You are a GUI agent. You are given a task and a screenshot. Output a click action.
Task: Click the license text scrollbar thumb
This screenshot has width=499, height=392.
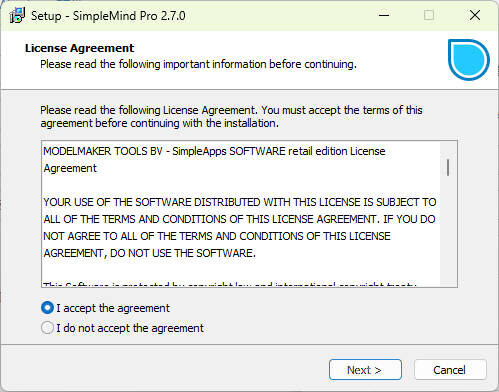(448, 168)
